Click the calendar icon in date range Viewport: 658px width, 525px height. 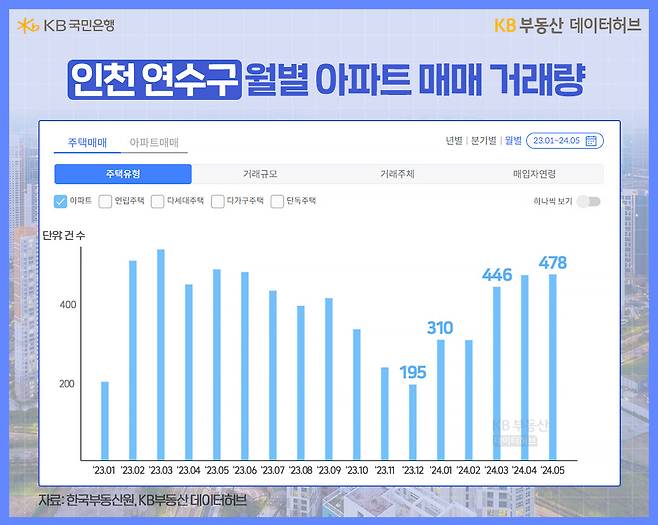coord(591,141)
